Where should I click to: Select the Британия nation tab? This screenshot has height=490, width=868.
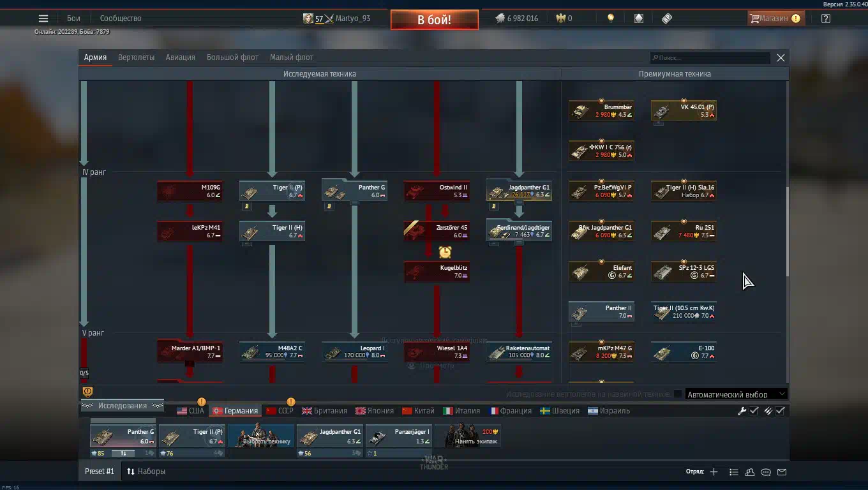point(325,411)
